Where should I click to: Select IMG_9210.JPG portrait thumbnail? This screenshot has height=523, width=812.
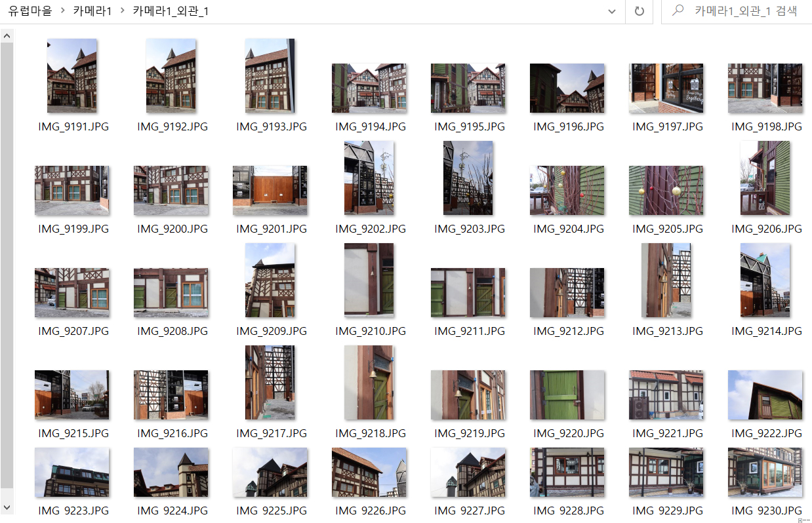pyautogui.click(x=369, y=281)
